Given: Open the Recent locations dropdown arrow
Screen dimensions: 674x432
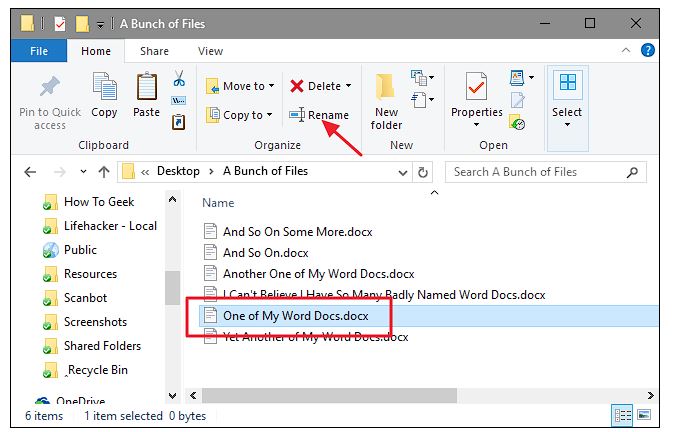Looking at the screenshot, I should tap(83, 172).
